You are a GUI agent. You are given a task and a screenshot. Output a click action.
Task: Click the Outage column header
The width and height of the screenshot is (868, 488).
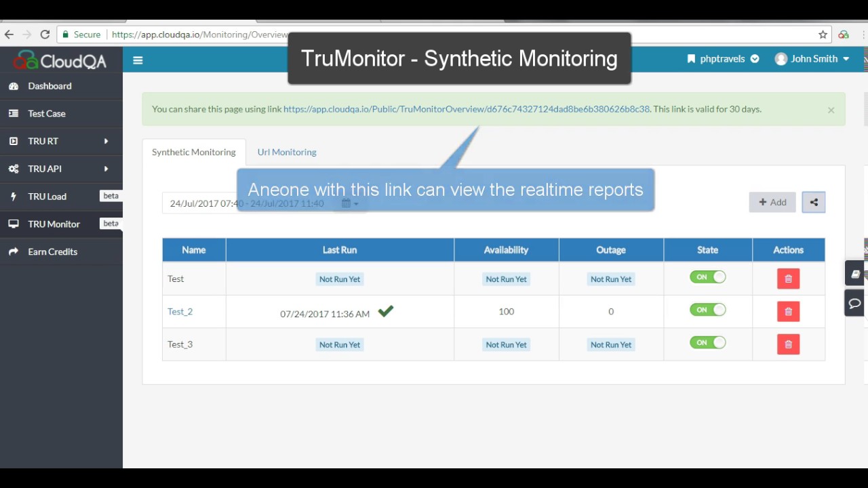point(611,250)
